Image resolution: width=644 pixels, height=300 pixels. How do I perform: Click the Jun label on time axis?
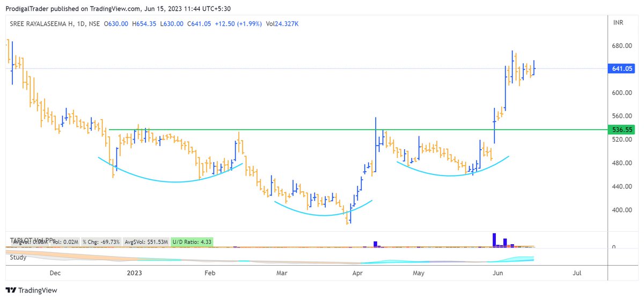click(x=499, y=273)
